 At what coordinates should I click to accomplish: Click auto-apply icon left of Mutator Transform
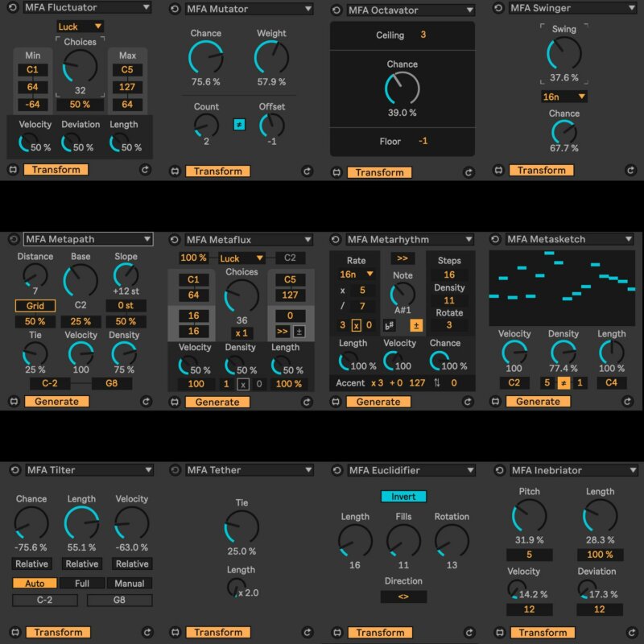(175, 171)
